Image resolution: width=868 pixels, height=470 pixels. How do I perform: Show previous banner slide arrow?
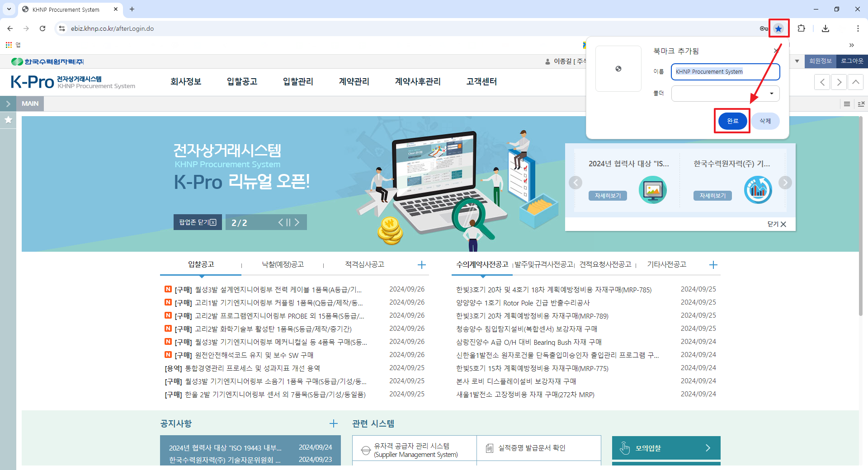(280, 222)
